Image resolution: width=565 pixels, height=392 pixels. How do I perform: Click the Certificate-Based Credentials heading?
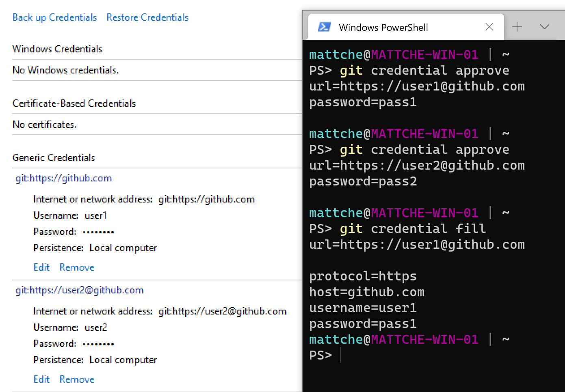click(x=74, y=103)
